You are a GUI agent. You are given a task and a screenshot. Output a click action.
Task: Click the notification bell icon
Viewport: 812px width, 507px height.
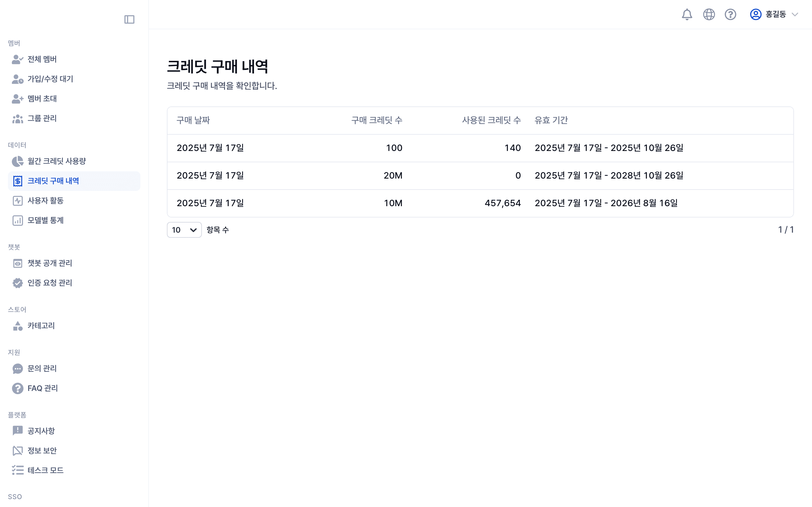coord(687,14)
